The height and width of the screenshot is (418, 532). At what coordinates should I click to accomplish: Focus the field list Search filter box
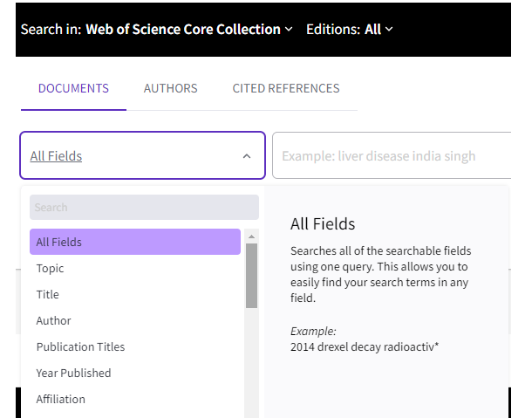144,207
